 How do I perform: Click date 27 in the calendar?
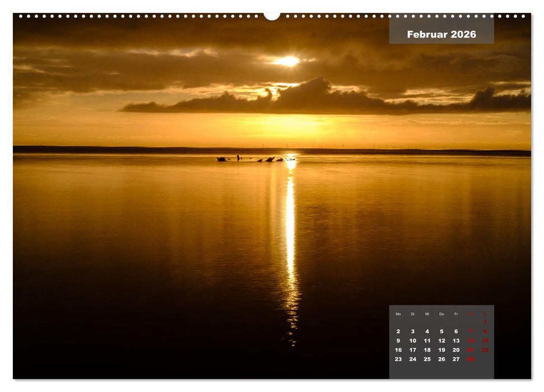click(455, 359)
